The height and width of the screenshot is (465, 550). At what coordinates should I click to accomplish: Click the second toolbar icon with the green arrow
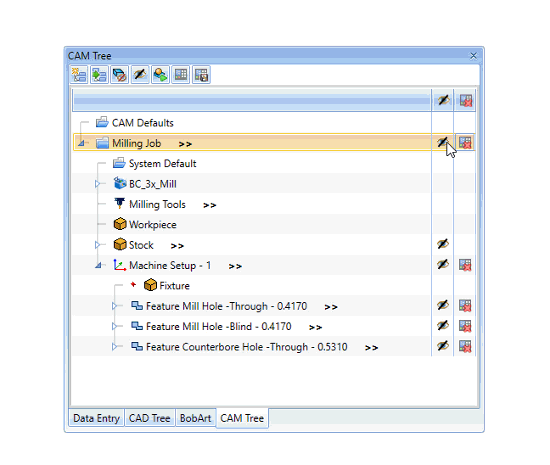pos(99,75)
